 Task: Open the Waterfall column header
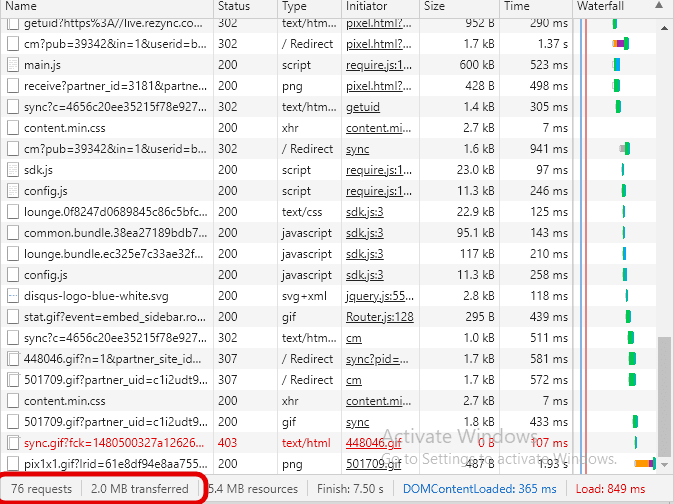[x=600, y=6]
